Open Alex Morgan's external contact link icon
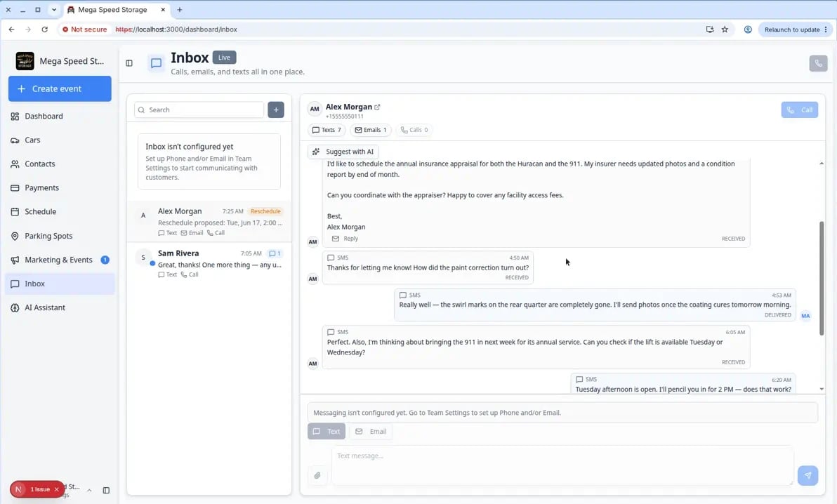The width and height of the screenshot is (837, 504). [377, 107]
